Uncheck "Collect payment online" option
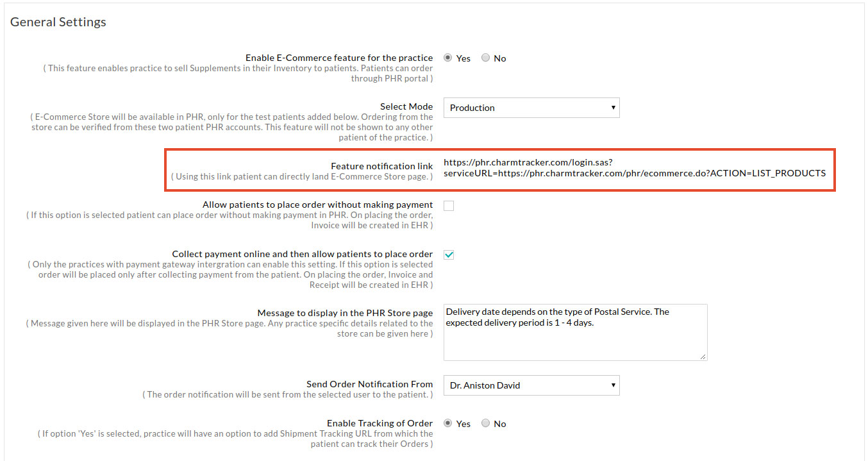The width and height of the screenshot is (868, 461). pyautogui.click(x=448, y=254)
